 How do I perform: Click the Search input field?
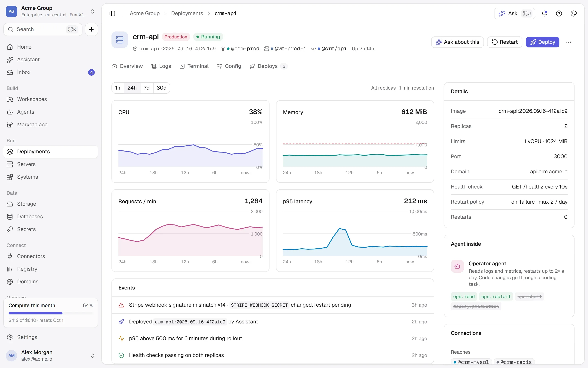43,29
